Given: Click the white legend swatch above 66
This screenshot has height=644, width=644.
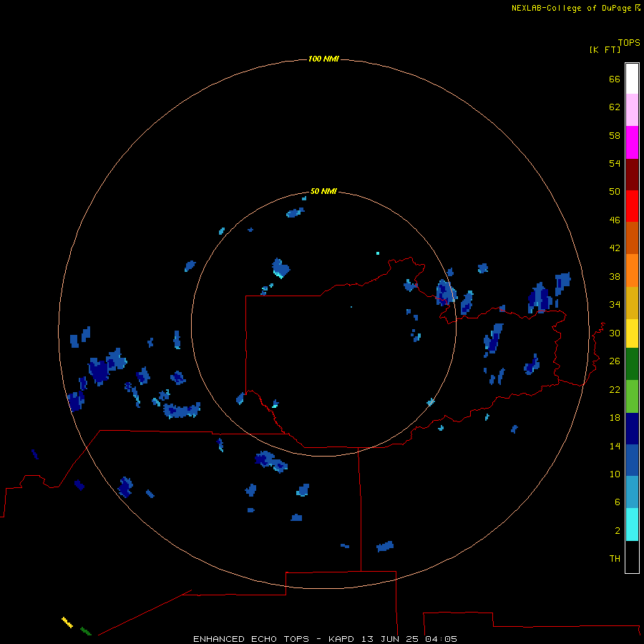Looking at the screenshot, I should tap(632, 79).
